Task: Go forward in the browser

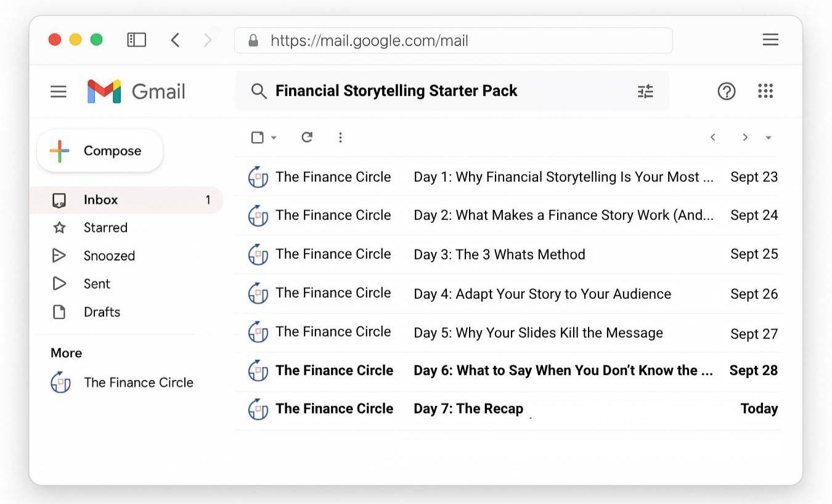Action: click(208, 40)
